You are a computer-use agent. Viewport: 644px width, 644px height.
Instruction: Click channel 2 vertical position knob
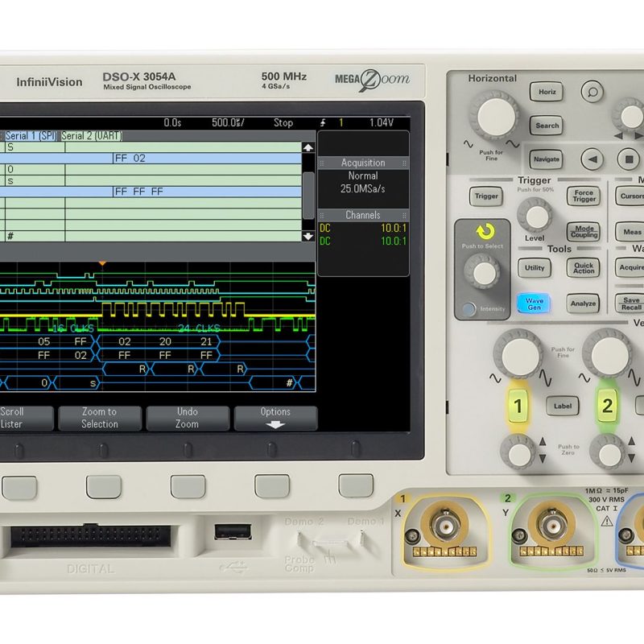[x=609, y=452]
